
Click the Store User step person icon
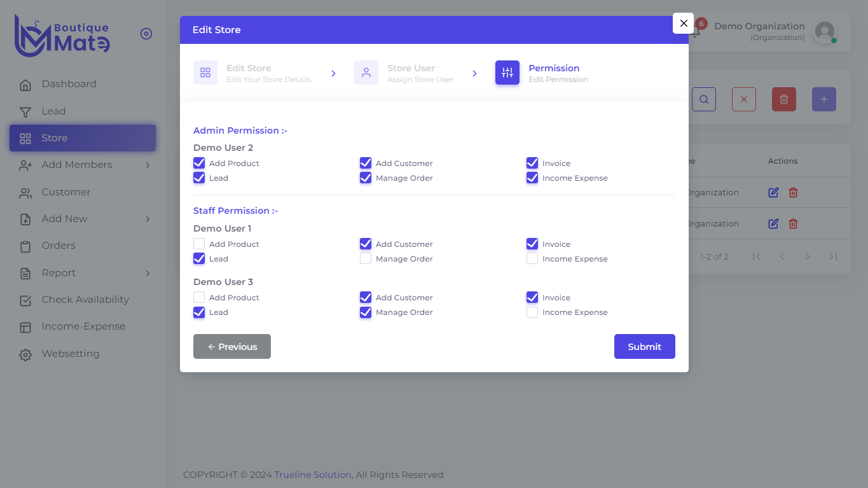[366, 73]
